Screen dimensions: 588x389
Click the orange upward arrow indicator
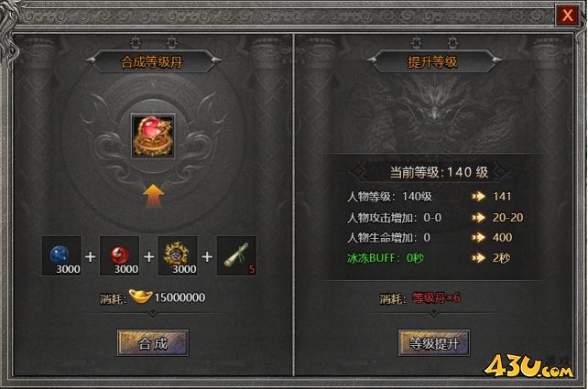click(153, 196)
